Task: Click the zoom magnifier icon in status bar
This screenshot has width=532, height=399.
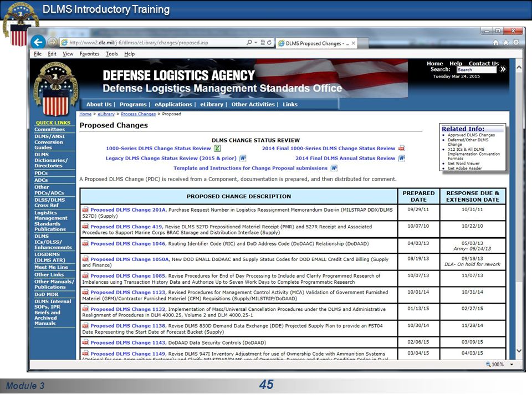Action: click(x=488, y=365)
